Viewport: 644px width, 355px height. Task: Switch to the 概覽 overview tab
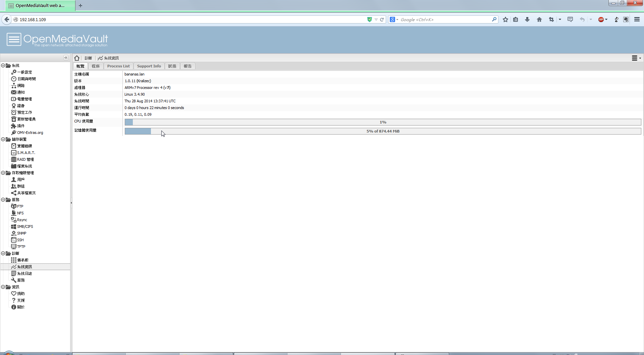80,66
